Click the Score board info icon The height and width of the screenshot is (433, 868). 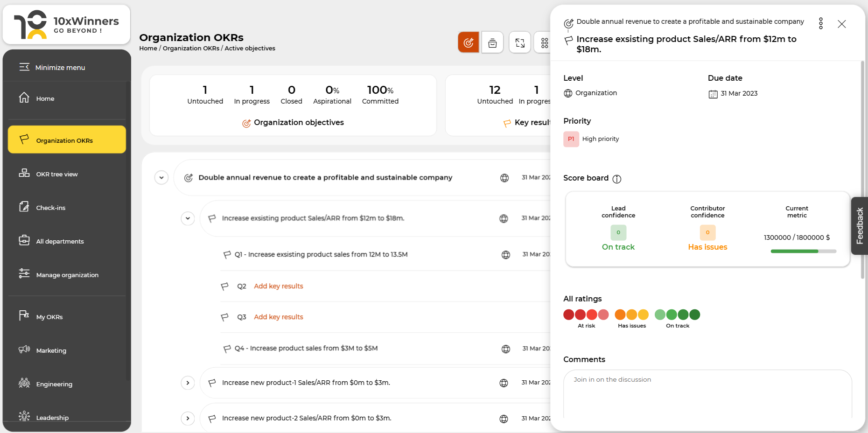(617, 179)
